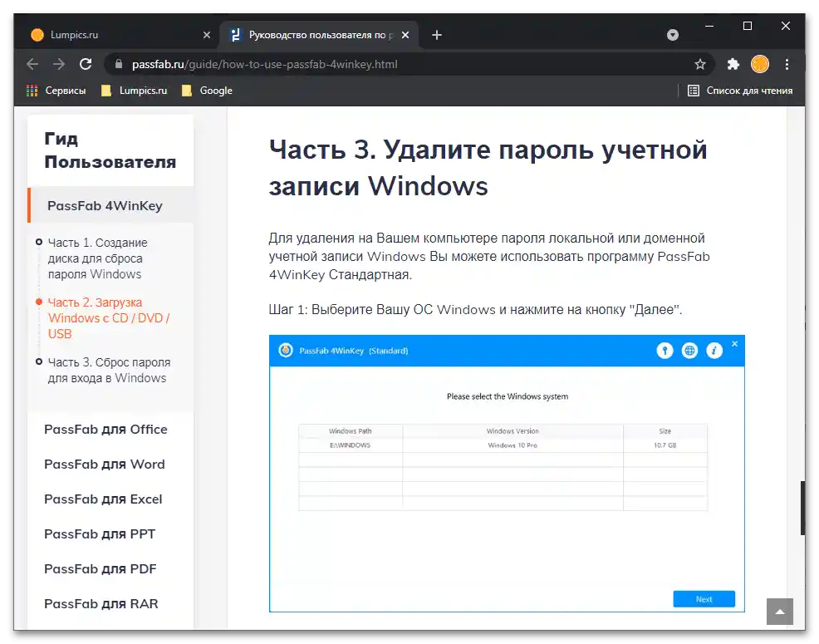Close the Руководство пользователя tab

pos(405,35)
